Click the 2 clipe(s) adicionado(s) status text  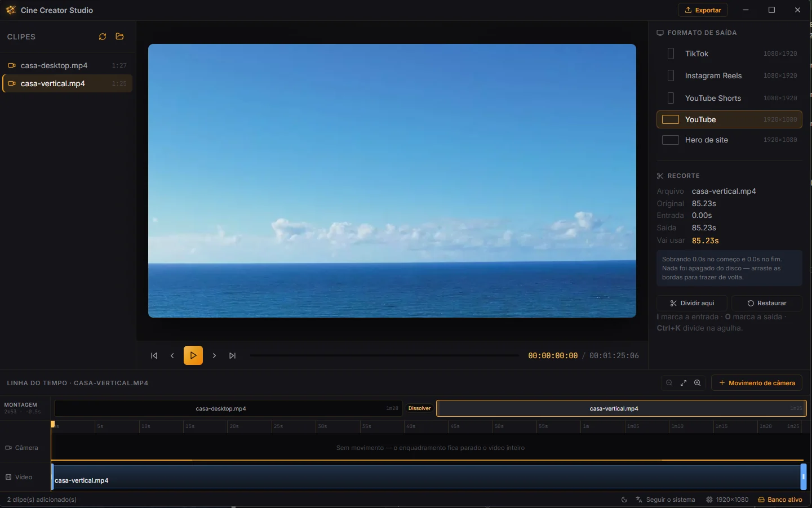pyautogui.click(x=42, y=500)
